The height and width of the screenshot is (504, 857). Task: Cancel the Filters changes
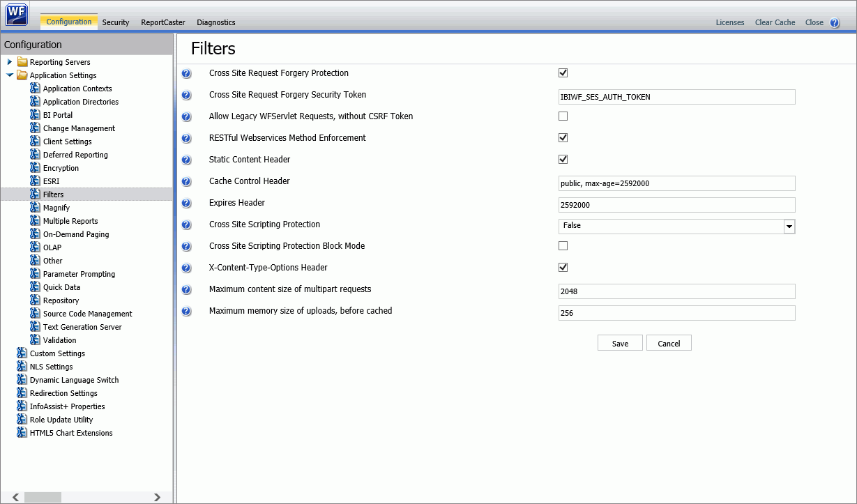pyautogui.click(x=669, y=343)
